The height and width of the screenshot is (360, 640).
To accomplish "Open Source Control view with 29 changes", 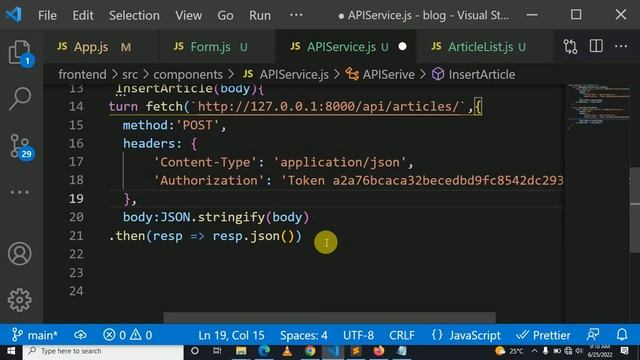I will pos(20,146).
